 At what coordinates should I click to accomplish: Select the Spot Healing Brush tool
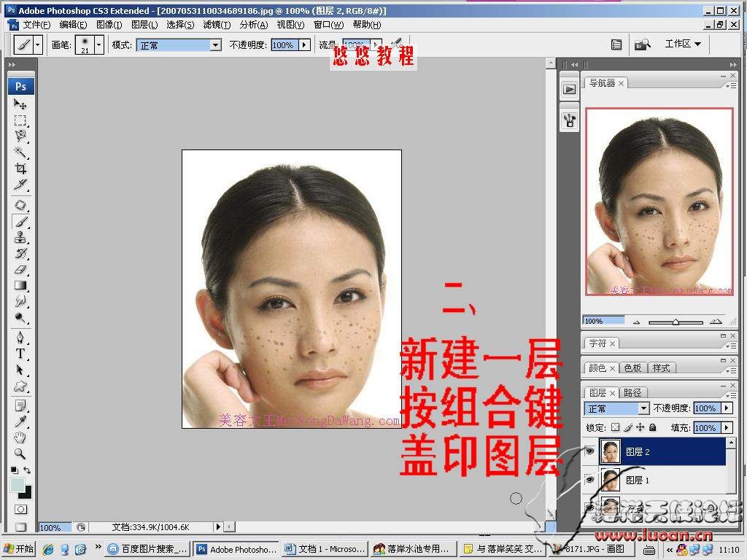[20, 205]
